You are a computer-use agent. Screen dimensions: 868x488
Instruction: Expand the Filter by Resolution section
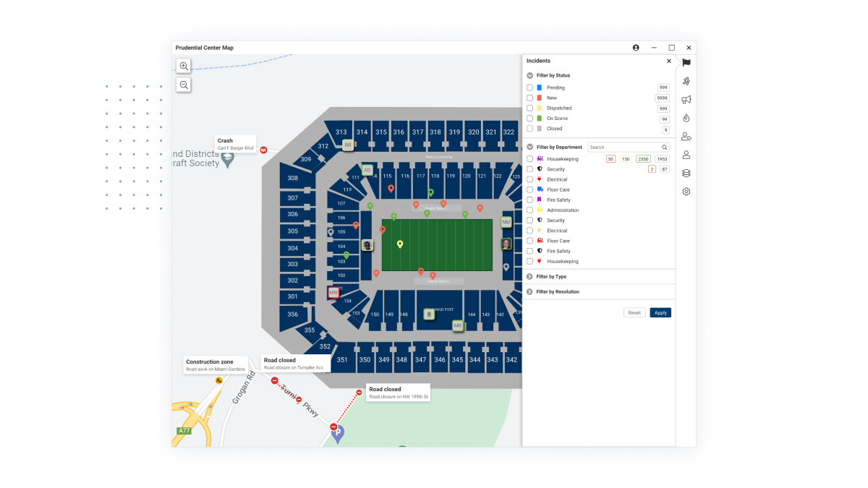point(530,291)
